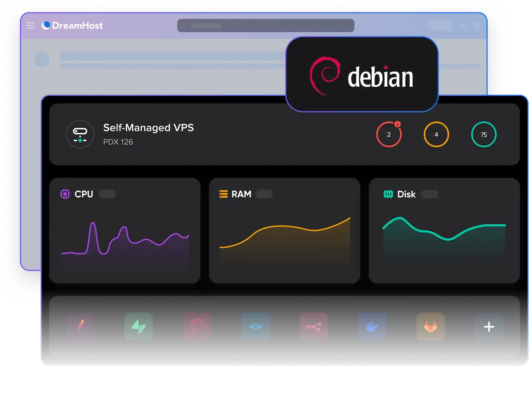Select the Docker whale app icon
This screenshot has height=399, width=532.
(x=372, y=326)
